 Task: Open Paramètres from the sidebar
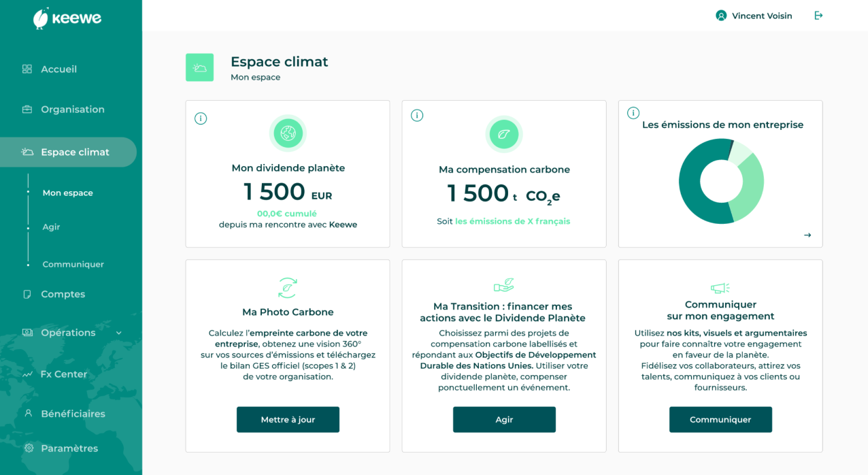pos(69,448)
